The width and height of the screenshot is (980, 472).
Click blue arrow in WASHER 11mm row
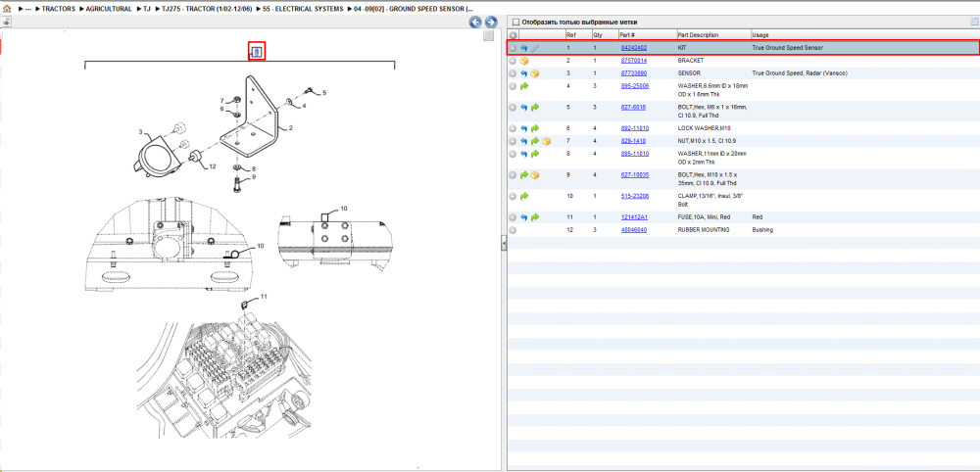coord(524,154)
